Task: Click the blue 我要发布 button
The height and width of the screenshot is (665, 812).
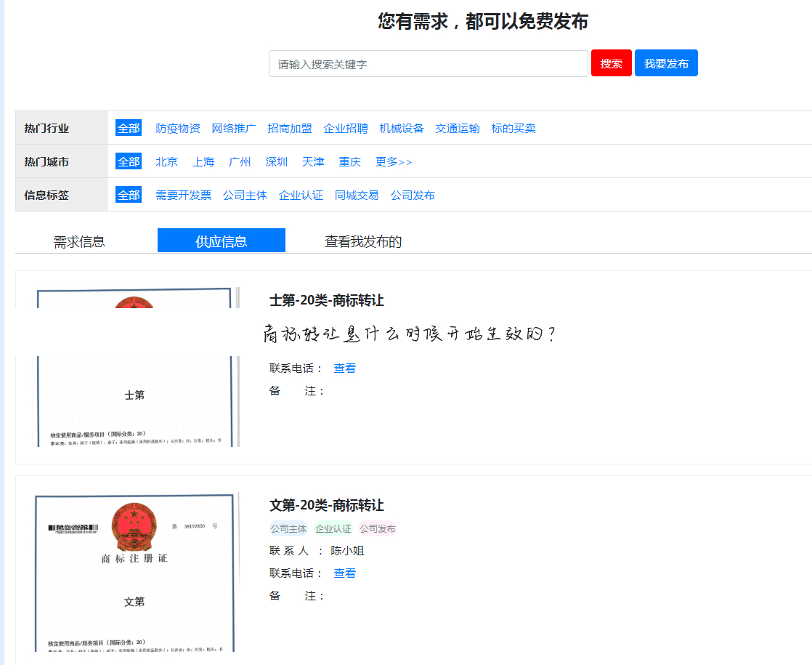Action: click(666, 63)
